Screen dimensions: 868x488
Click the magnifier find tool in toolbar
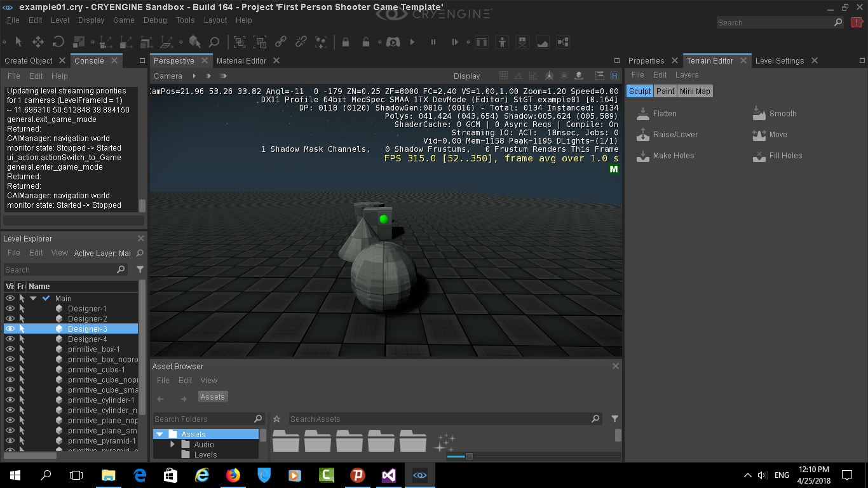(x=214, y=42)
